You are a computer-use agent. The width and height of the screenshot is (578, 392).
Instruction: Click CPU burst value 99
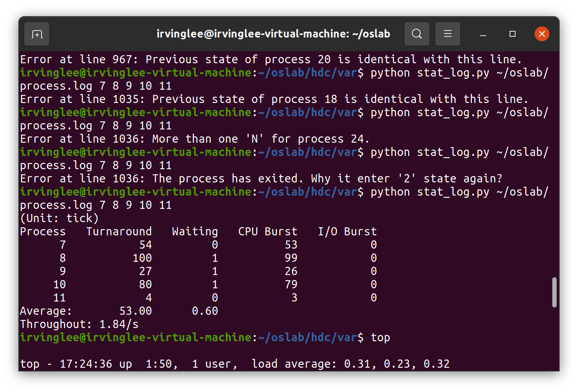click(x=291, y=258)
